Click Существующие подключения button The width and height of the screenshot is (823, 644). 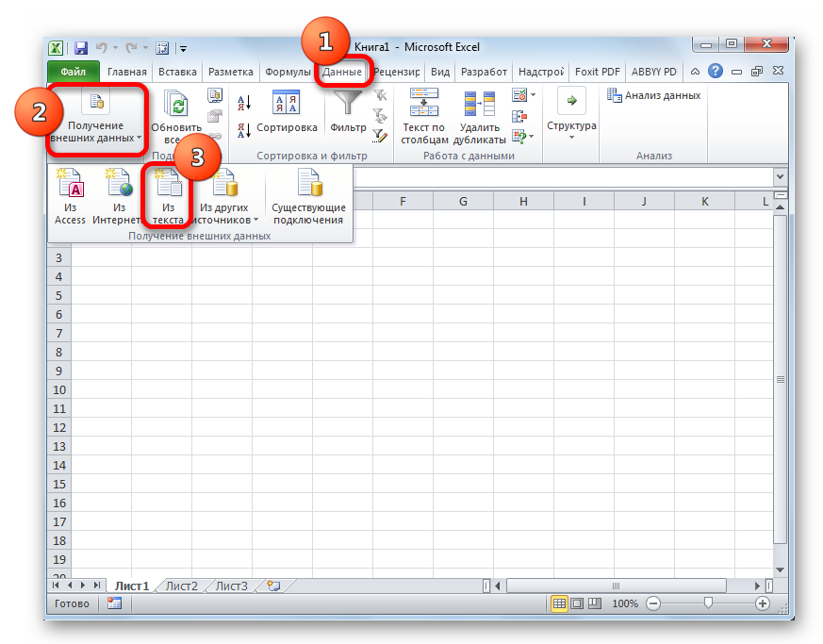(x=308, y=196)
